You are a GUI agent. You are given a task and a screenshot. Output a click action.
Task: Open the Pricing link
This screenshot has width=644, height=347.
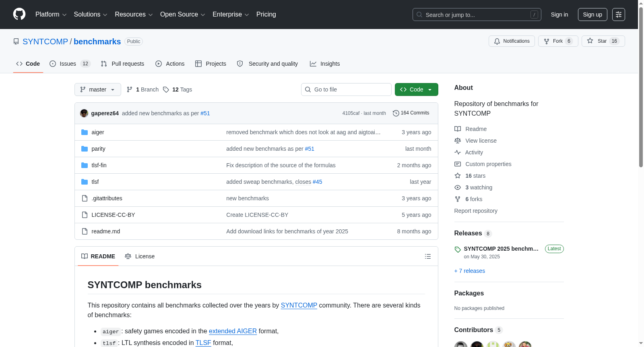(x=266, y=15)
